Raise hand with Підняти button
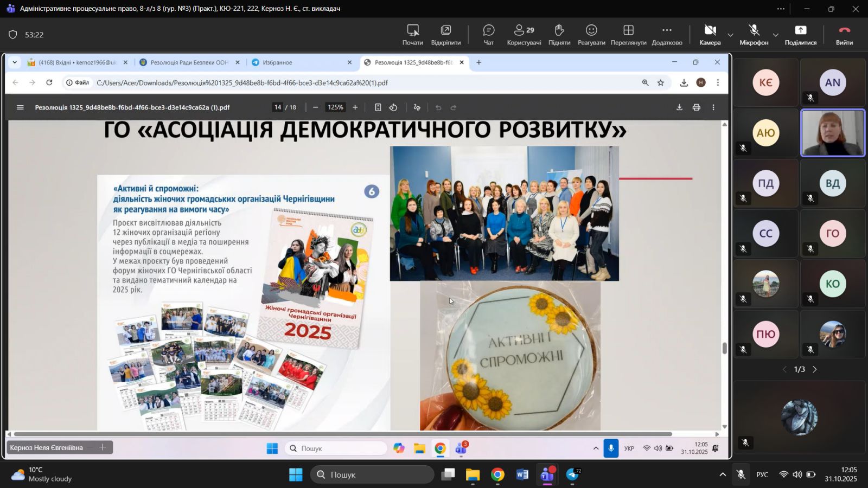The height and width of the screenshot is (488, 868). pyautogui.click(x=559, y=34)
